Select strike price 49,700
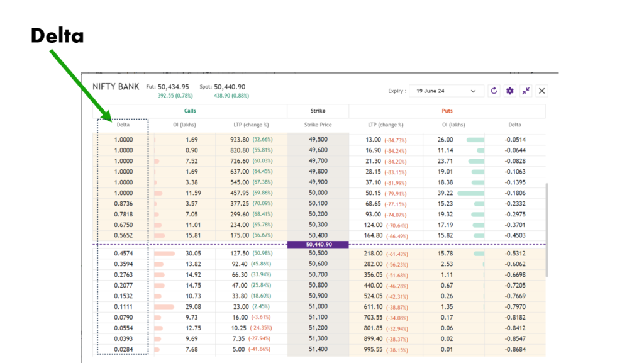The image size is (644, 363). (318, 161)
